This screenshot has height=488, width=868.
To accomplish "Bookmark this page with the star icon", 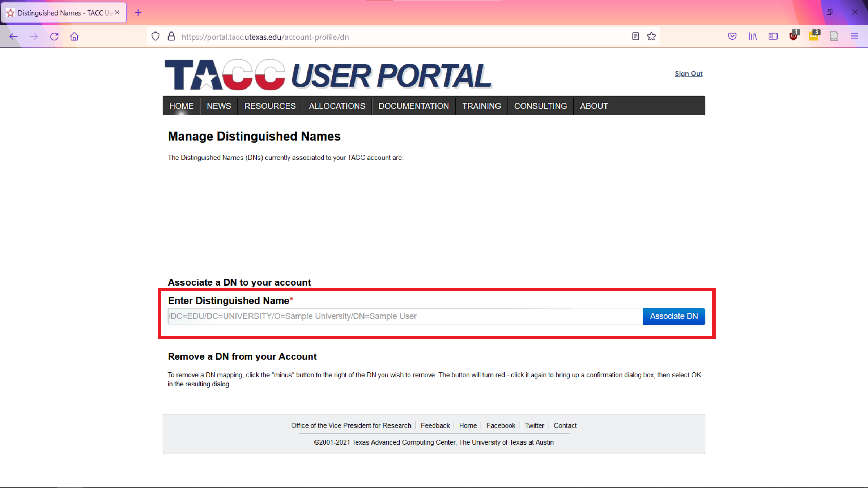I will [x=651, y=36].
